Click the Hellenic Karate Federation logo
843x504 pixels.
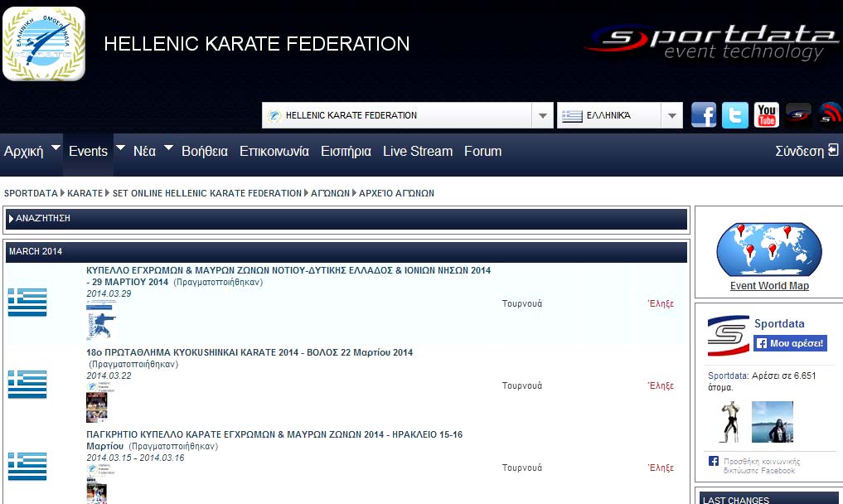(44, 44)
